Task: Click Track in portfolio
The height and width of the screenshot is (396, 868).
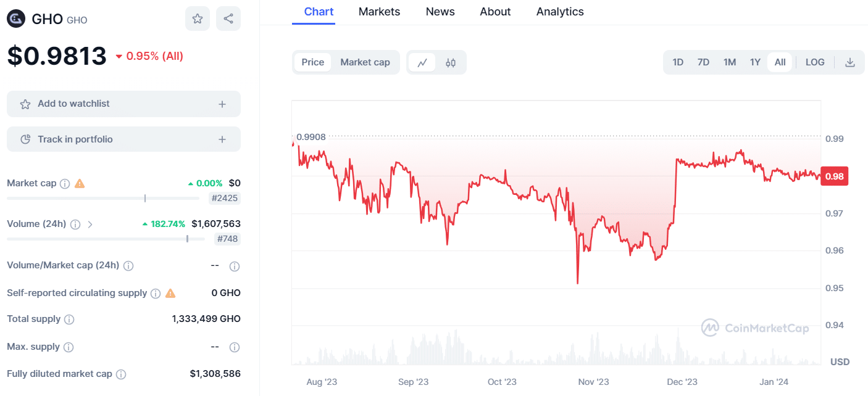Action: [123, 139]
